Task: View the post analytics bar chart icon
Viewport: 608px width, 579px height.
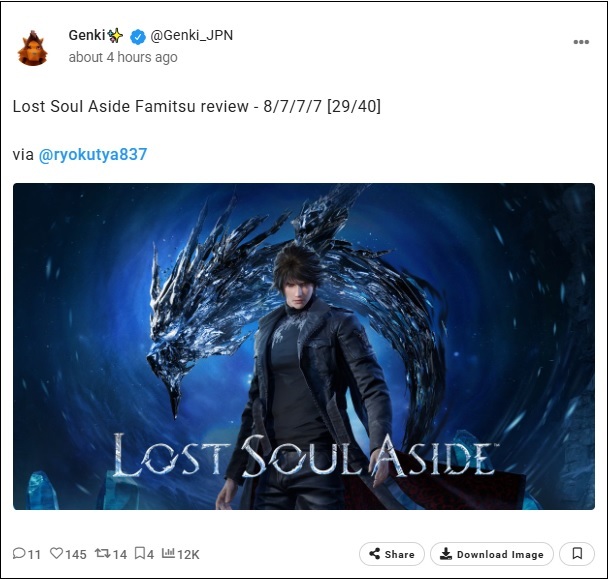Action: tap(168, 553)
